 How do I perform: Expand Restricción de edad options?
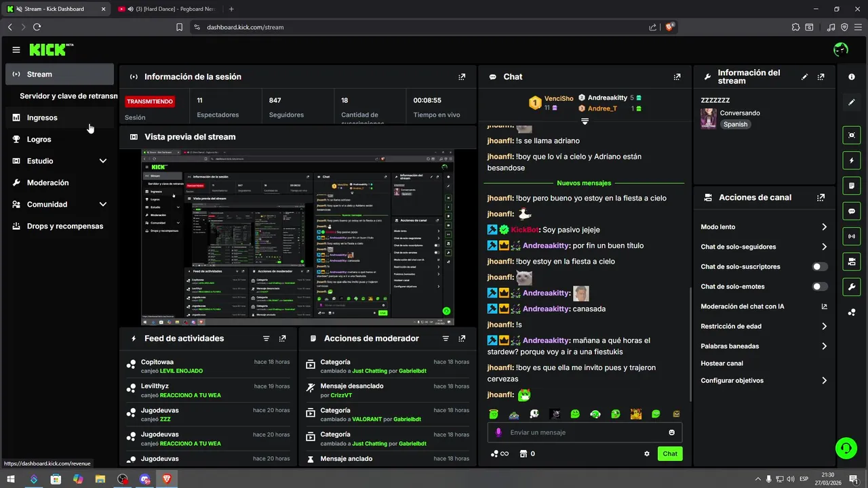click(824, 326)
